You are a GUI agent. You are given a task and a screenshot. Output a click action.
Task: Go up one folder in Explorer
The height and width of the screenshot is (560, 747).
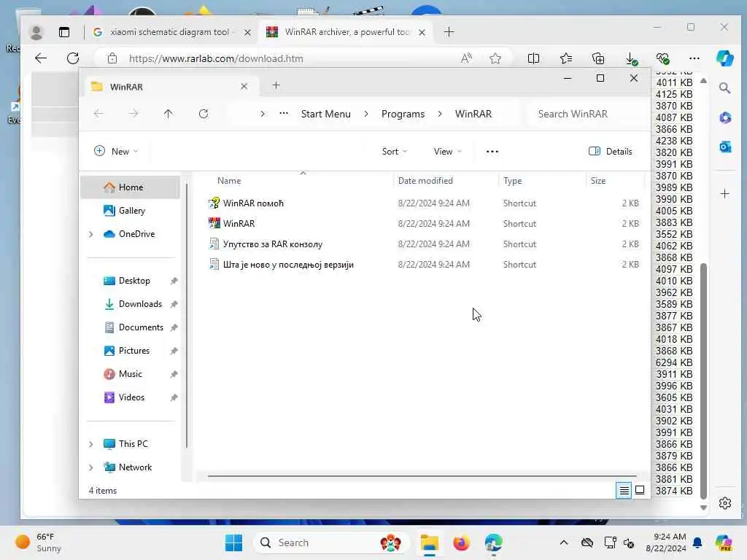169,114
